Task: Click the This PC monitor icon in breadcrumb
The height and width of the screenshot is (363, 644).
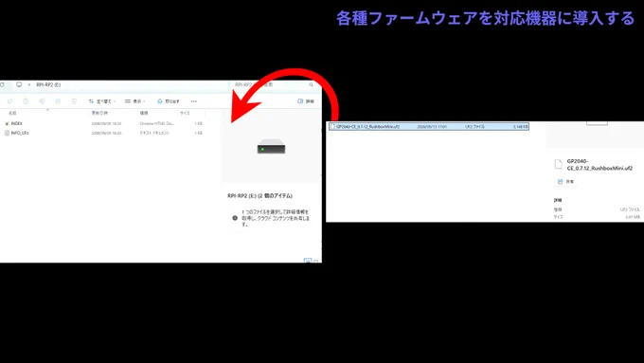Action: coord(19,84)
